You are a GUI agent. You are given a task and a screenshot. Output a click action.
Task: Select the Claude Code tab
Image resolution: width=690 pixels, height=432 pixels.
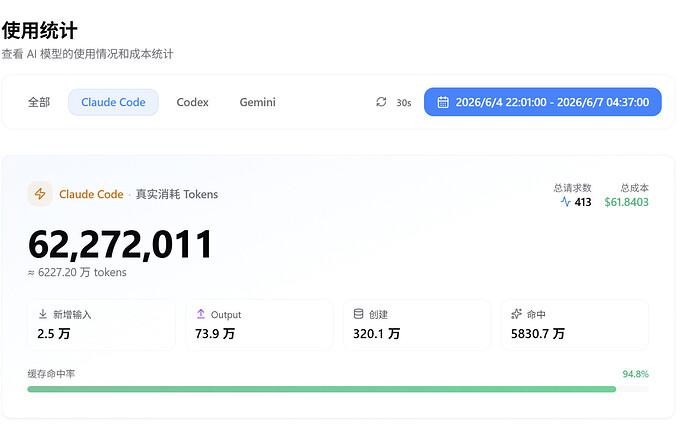click(x=113, y=102)
